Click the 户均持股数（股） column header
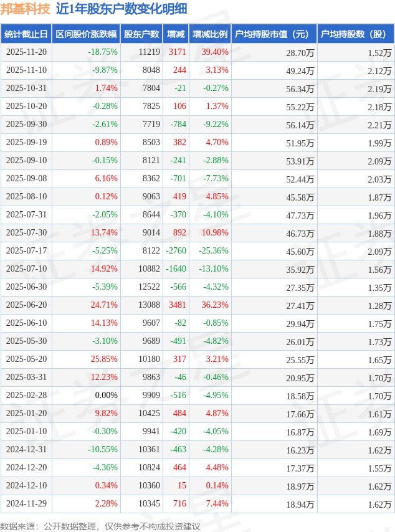The width and height of the screenshot is (395, 532). tap(355, 34)
